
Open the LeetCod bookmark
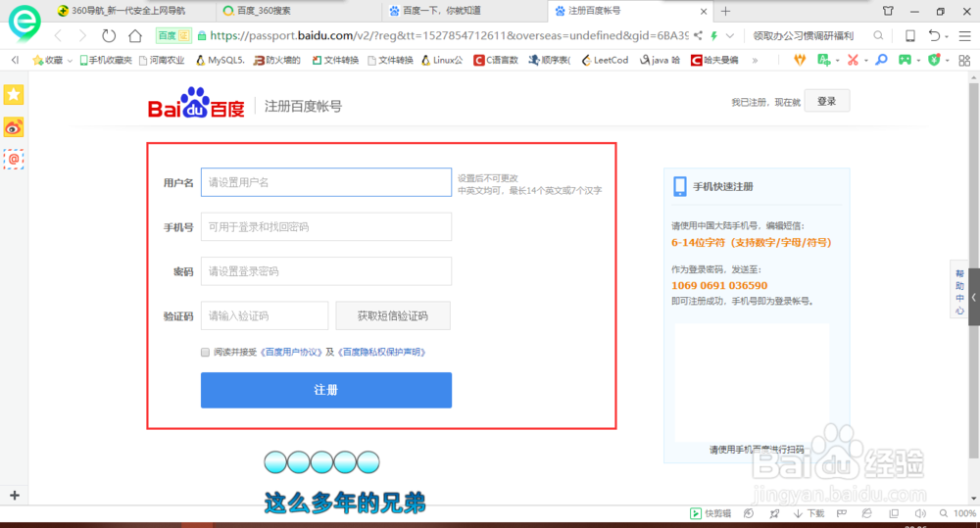(605, 60)
